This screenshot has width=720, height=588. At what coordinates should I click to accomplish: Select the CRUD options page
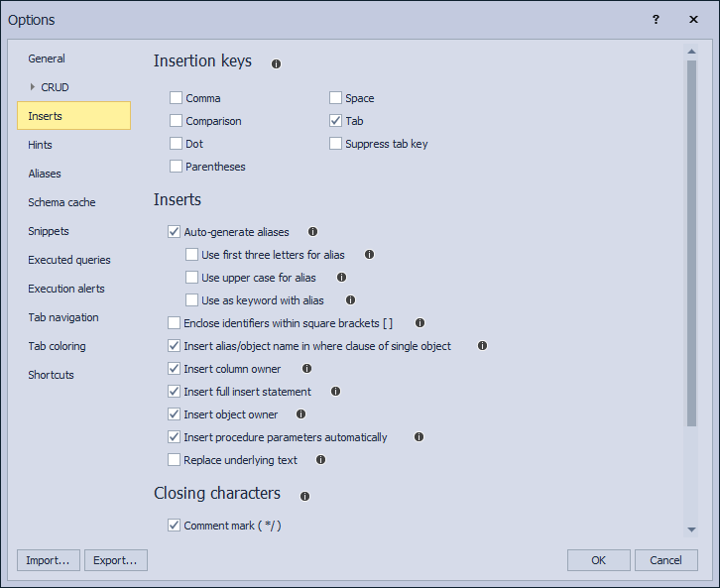(x=55, y=87)
